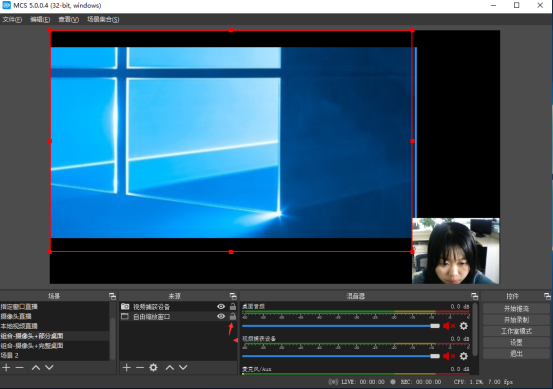Click 桌面音频 label in mixer
Viewport: 553px width, 389px height.
(254, 306)
